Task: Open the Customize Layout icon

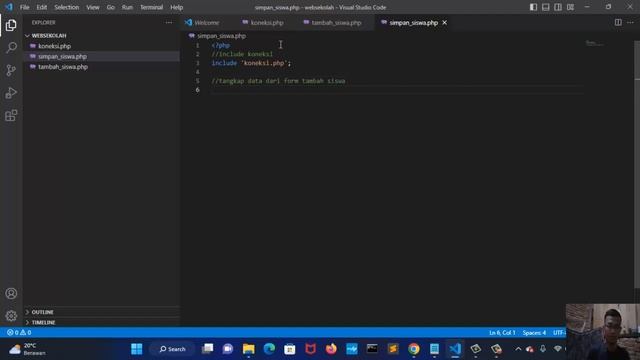Action: point(570,7)
